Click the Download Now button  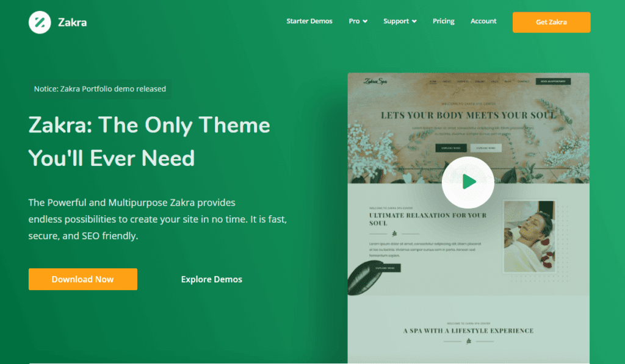[82, 279]
